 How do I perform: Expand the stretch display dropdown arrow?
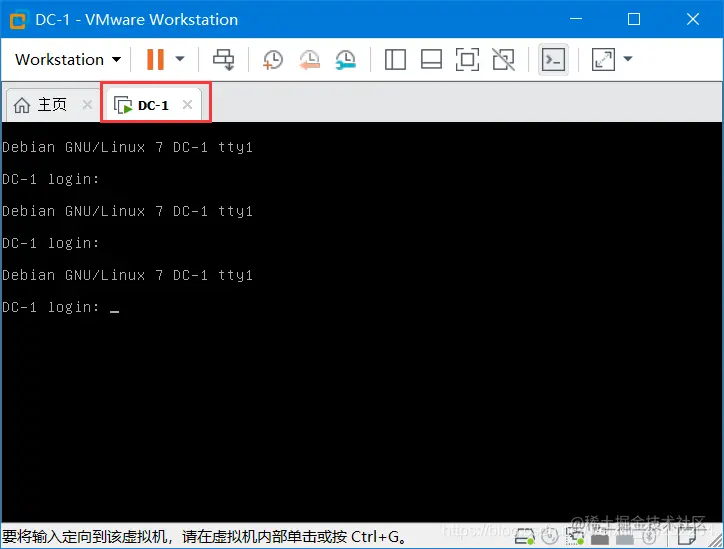627,59
